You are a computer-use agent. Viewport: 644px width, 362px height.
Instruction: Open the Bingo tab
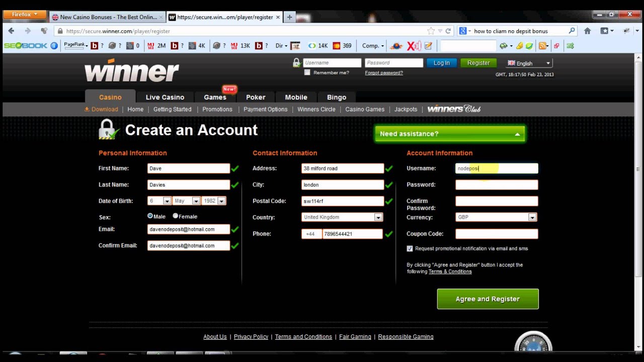click(337, 97)
